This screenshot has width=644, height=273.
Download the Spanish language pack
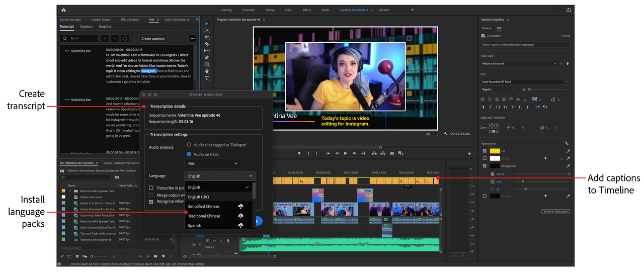tap(240, 225)
